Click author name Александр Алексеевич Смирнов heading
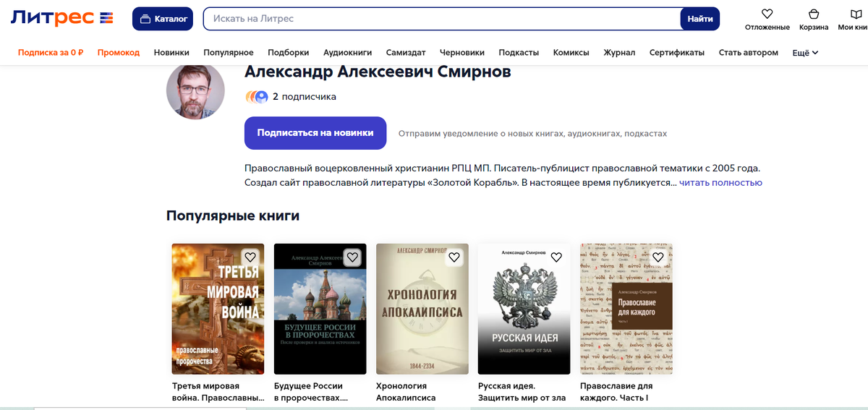868x410 pixels. (x=379, y=72)
